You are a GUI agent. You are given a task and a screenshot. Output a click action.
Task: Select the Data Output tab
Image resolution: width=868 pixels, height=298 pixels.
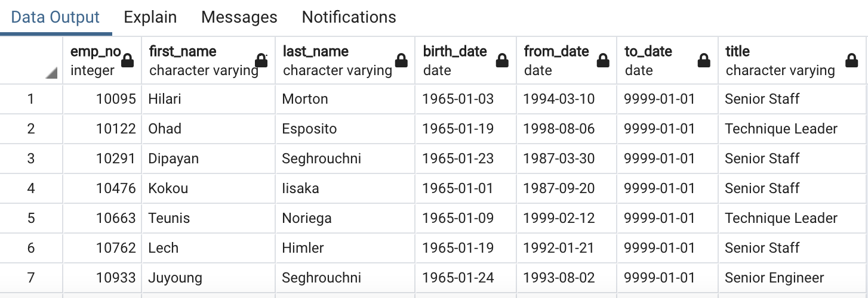tap(56, 17)
